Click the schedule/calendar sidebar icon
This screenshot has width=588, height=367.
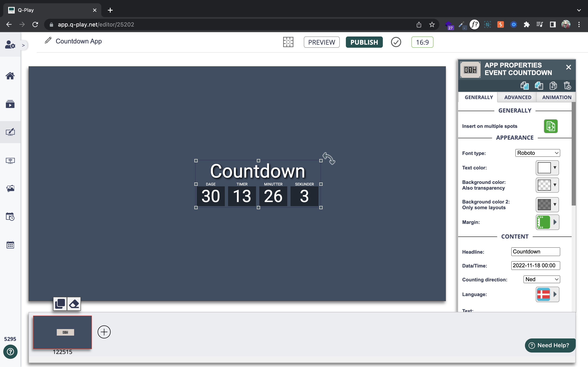(x=10, y=245)
